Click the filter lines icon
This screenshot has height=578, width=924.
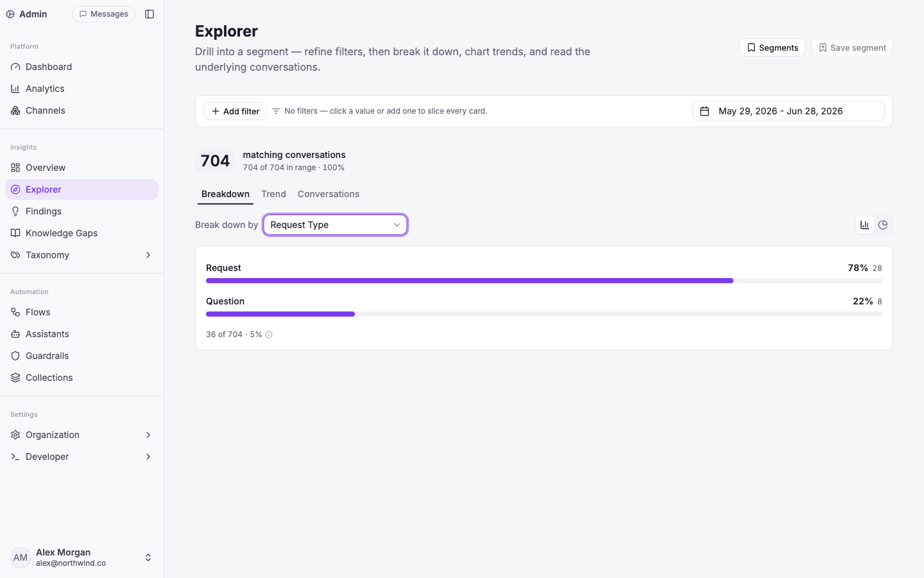pyautogui.click(x=276, y=111)
